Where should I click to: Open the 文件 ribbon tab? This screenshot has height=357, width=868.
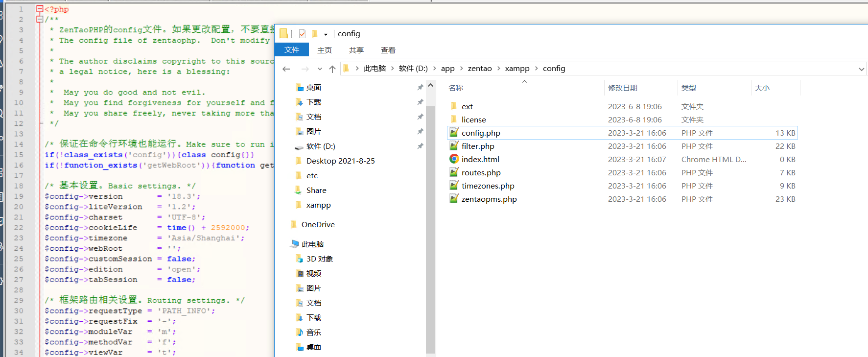tap(292, 50)
